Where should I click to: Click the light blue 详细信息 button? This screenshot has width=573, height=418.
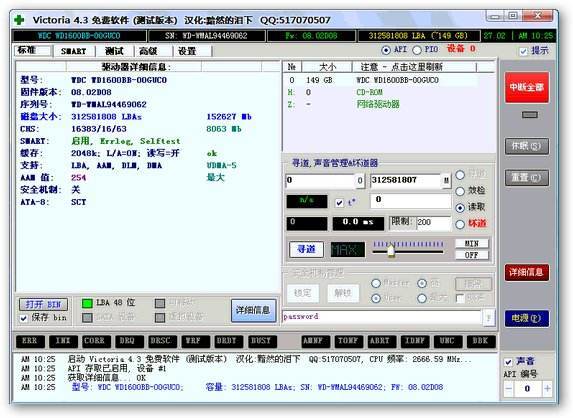tap(253, 310)
